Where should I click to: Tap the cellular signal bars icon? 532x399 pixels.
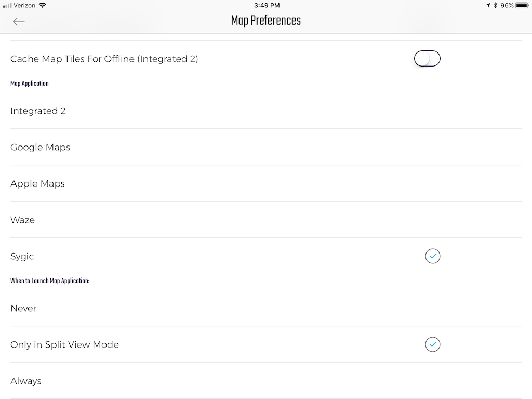(x=7, y=5)
